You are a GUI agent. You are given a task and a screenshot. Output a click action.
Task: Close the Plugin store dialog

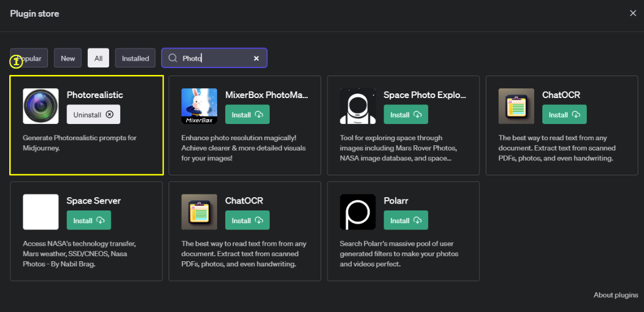(633, 13)
